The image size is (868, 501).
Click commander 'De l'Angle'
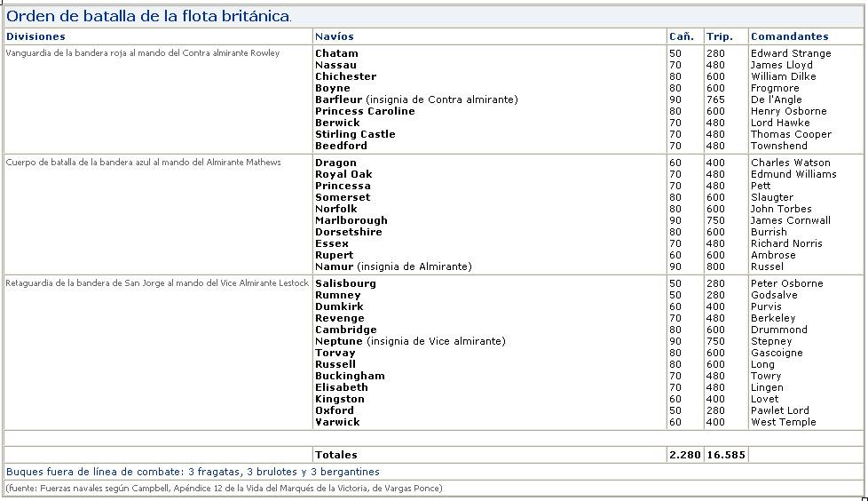(776, 99)
